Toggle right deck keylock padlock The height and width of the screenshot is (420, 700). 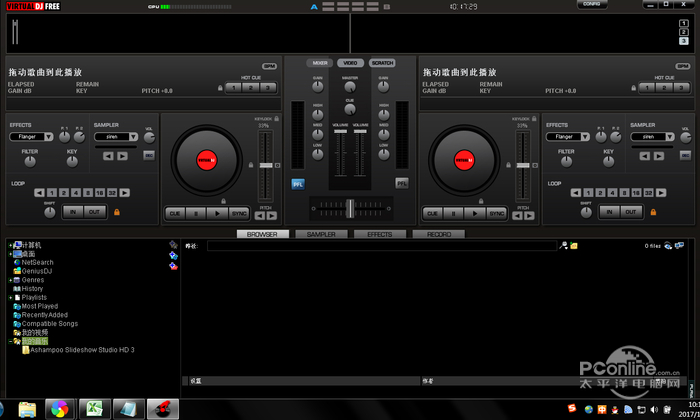(534, 119)
